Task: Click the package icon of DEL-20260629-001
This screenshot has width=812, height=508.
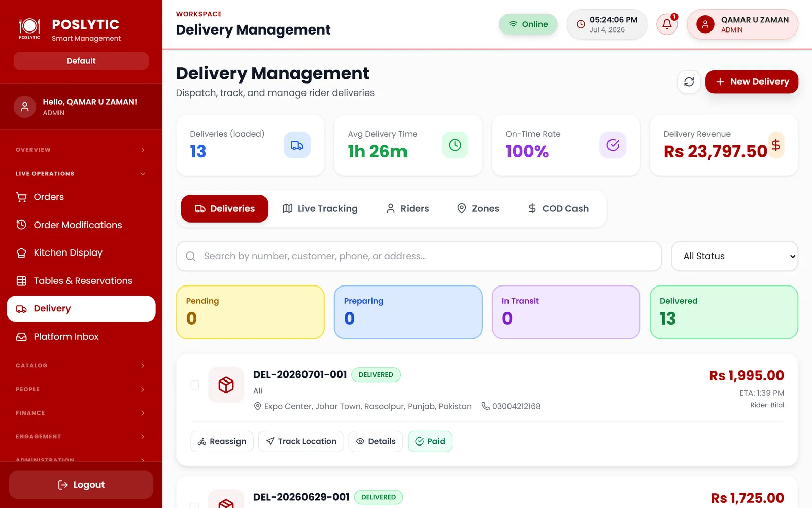Action: [226, 499]
